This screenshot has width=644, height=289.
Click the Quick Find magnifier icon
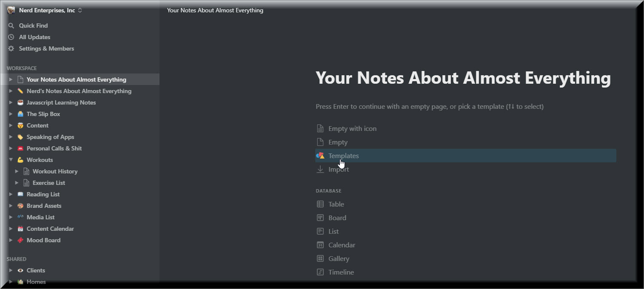(11, 25)
